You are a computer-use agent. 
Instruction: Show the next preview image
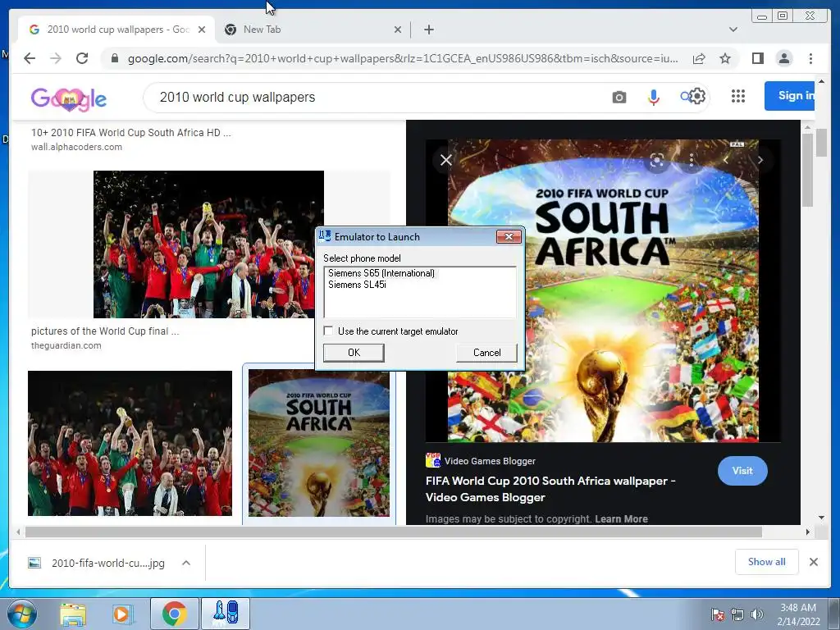760,160
